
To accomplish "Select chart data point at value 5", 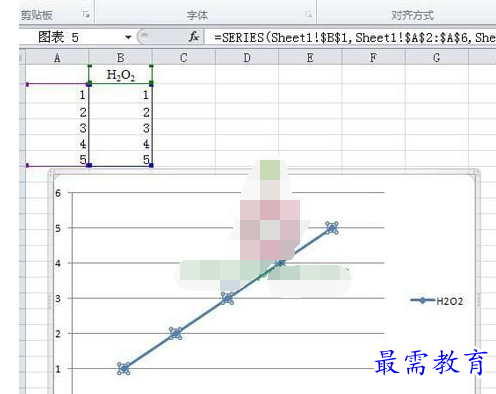I will [332, 228].
